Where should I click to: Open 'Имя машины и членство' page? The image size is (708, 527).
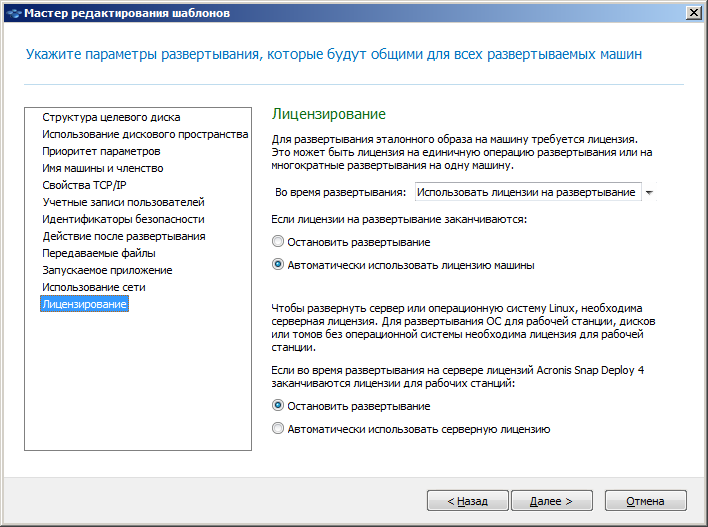[102, 168]
